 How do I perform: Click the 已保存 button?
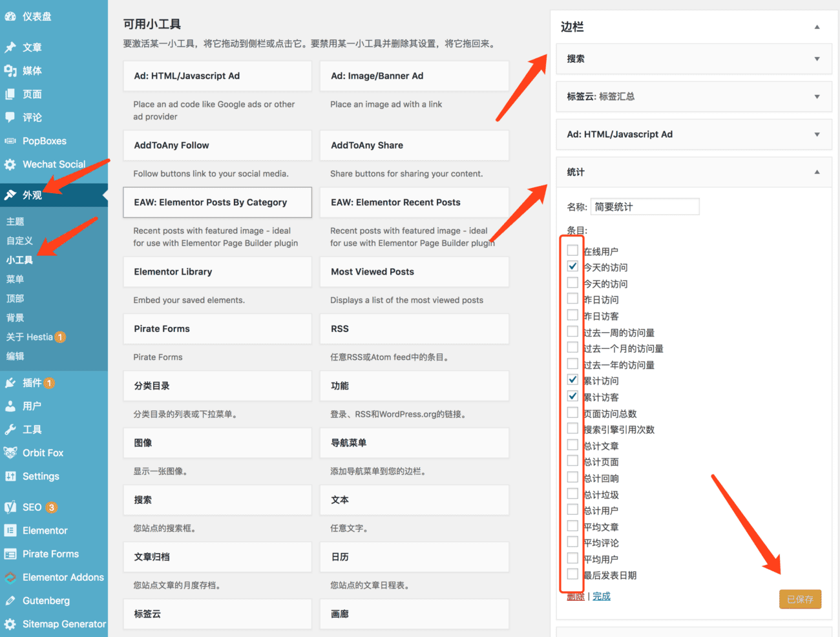coord(800,599)
